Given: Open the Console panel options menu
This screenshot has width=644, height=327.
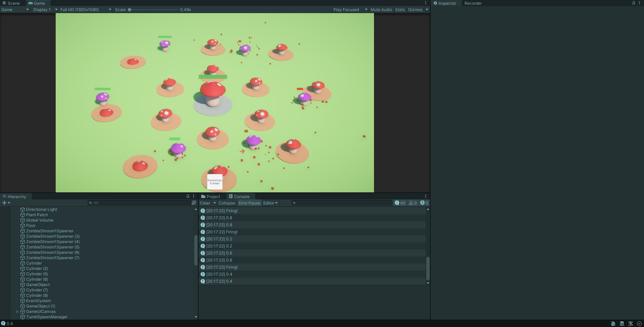Looking at the screenshot, I should [426, 196].
